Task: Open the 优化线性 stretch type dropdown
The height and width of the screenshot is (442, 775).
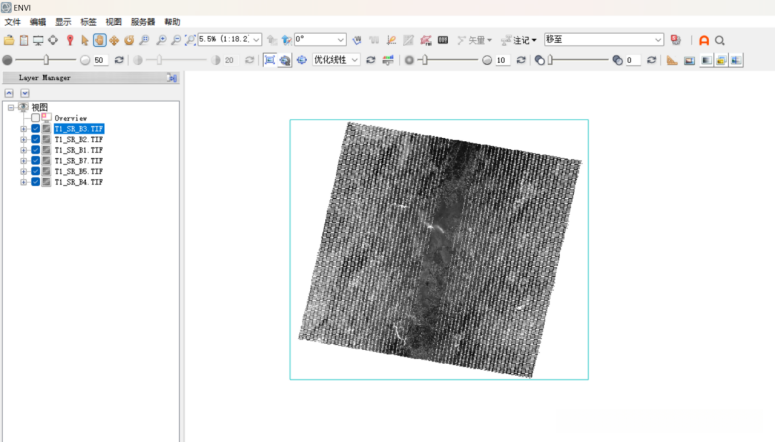Action: (x=355, y=60)
